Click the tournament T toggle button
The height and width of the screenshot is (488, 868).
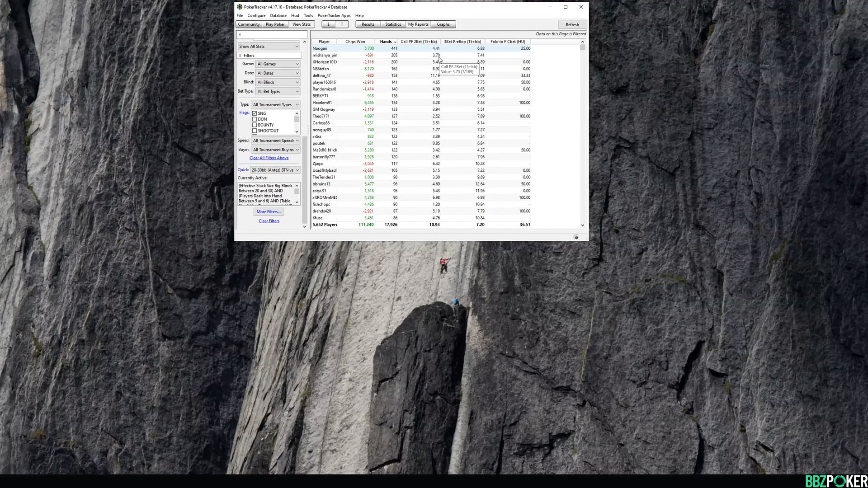click(x=342, y=24)
